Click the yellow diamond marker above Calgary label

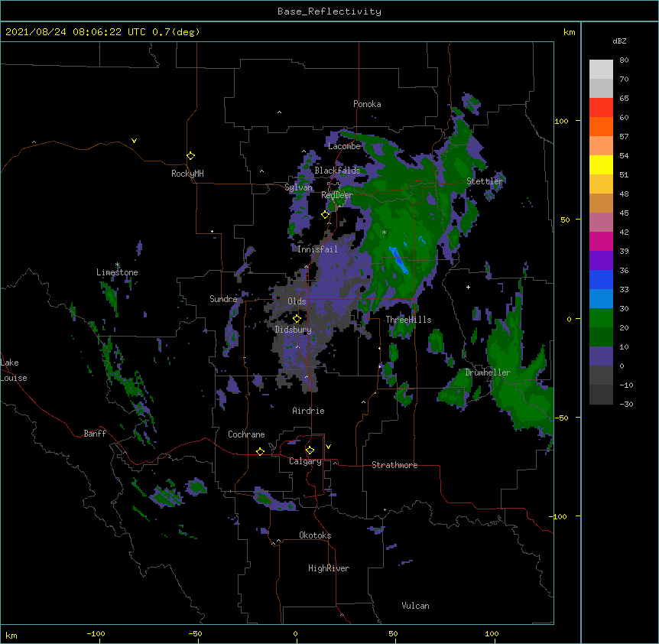point(310,450)
